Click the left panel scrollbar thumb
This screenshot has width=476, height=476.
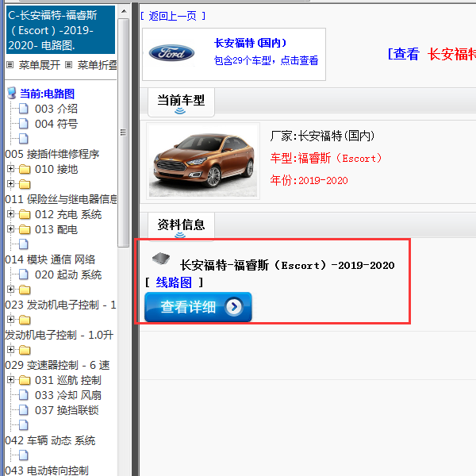pos(123,132)
